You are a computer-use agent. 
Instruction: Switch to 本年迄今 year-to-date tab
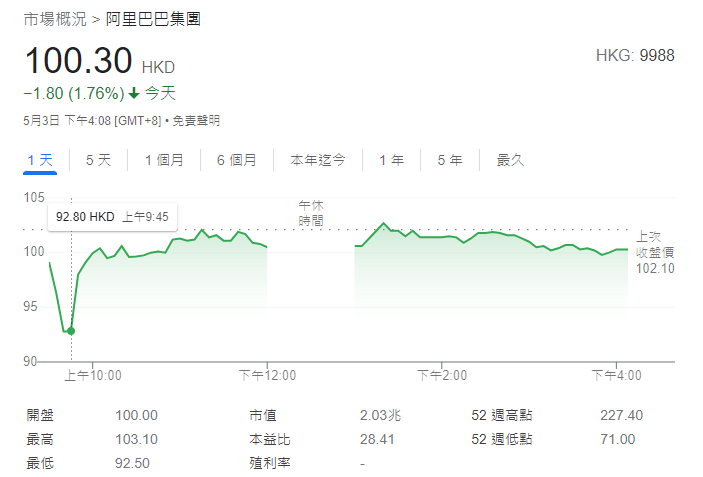[318, 160]
